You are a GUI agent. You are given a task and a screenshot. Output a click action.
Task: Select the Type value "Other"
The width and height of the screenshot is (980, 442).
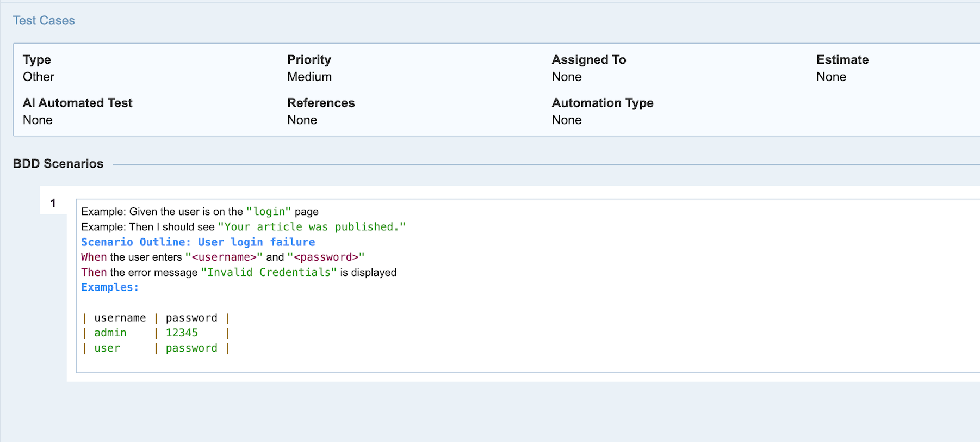[39, 77]
